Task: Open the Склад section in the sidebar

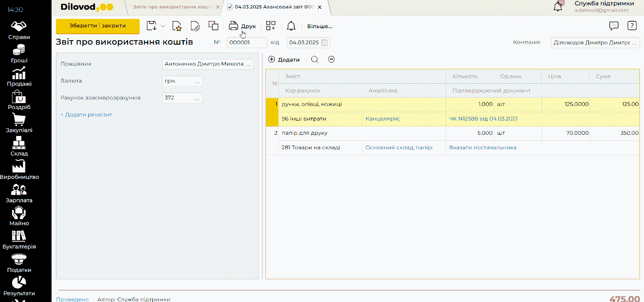Action: point(19,146)
